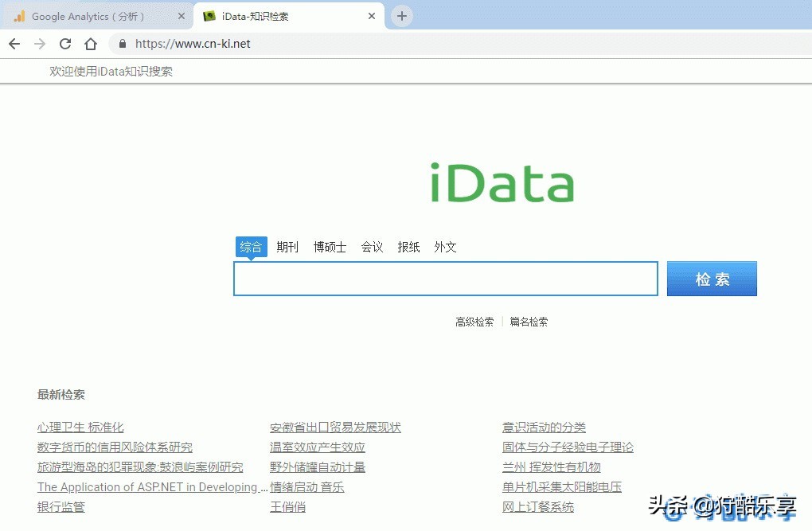Select the 会议 search category tab
Viewport: 812px width, 531px height.
(x=372, y=247)
